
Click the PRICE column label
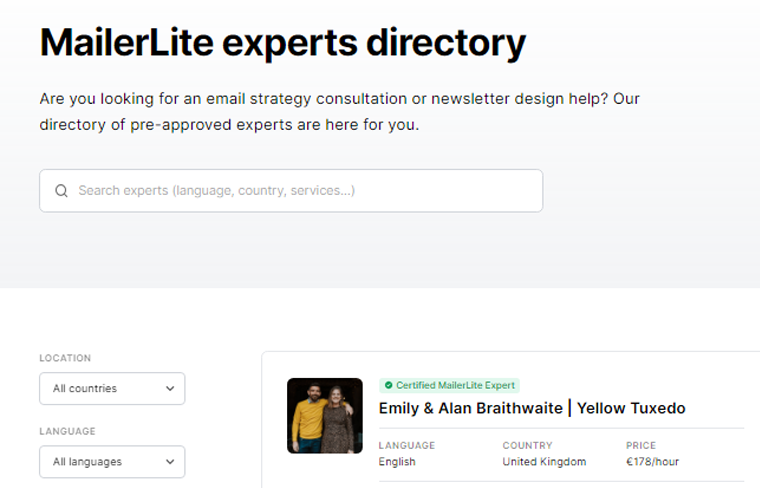pos(641,445)
